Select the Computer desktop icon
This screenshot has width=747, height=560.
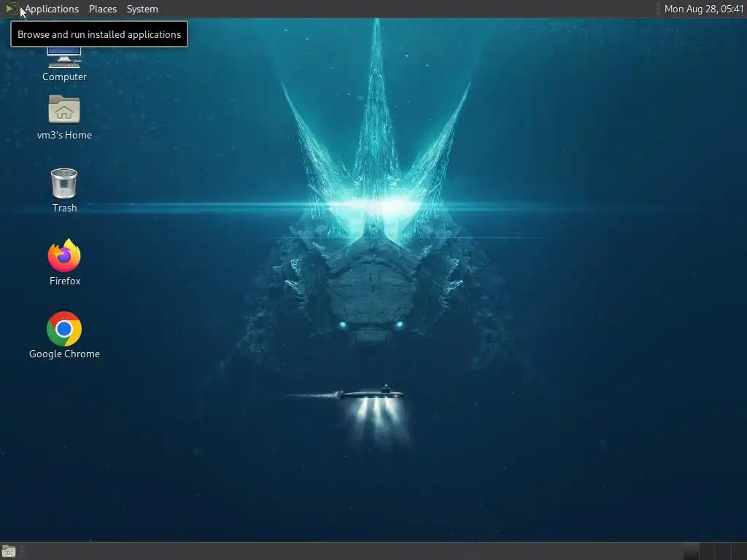tap(64, 64)
